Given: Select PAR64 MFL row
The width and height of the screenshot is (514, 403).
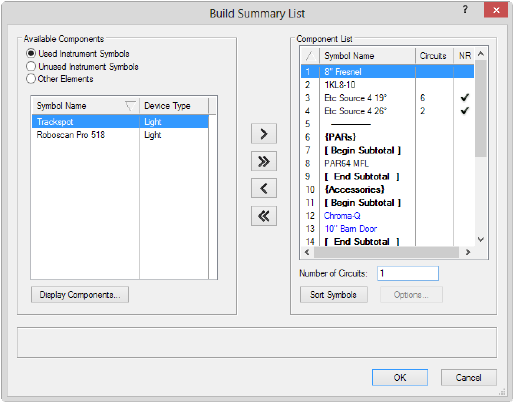Looking at the screenshot, I should (x=388, y=163).
